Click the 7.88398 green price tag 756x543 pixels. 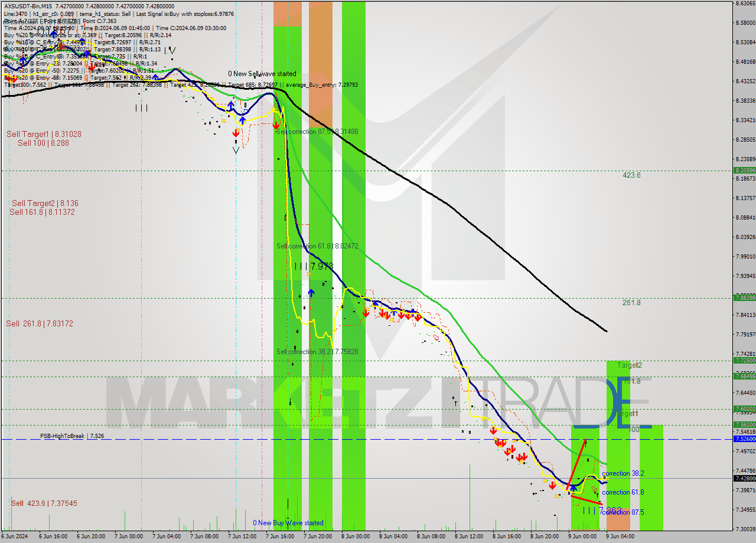tap(744, 297)
